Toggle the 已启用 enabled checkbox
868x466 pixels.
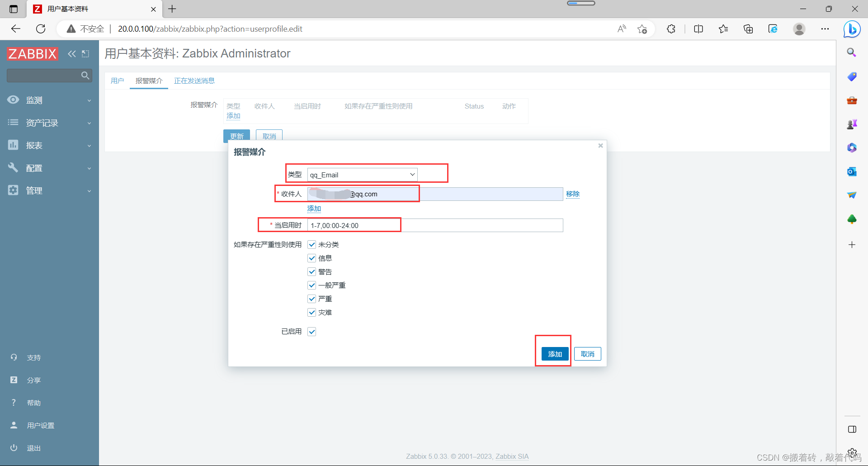pyautogui.click(x=311, y=332)
